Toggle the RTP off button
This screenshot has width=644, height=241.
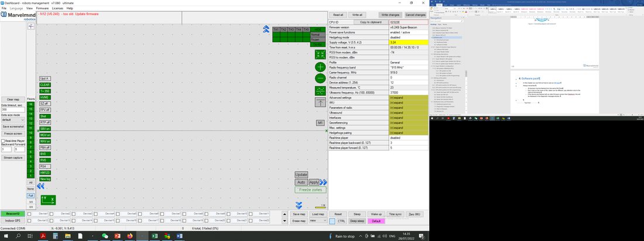point(44,122)
